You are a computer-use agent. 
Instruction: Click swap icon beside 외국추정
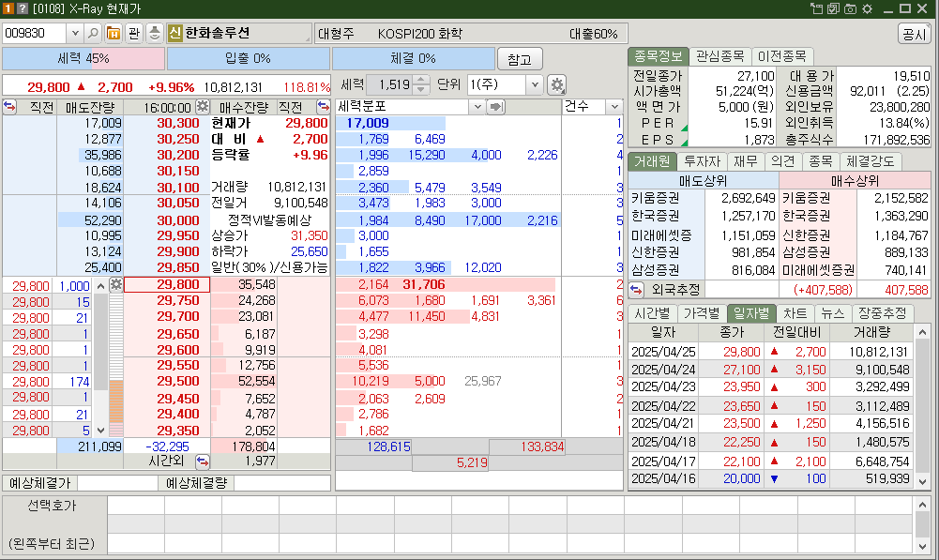[x=636, y=290]
